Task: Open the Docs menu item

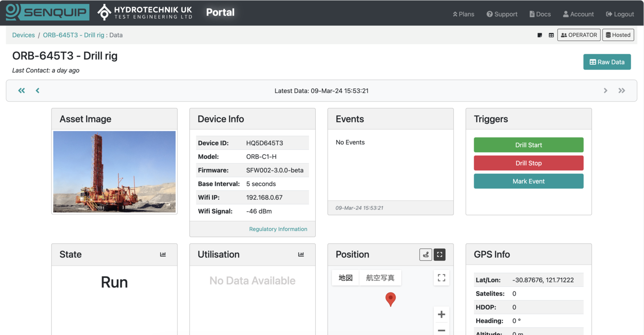Action: tap(540, 14)
